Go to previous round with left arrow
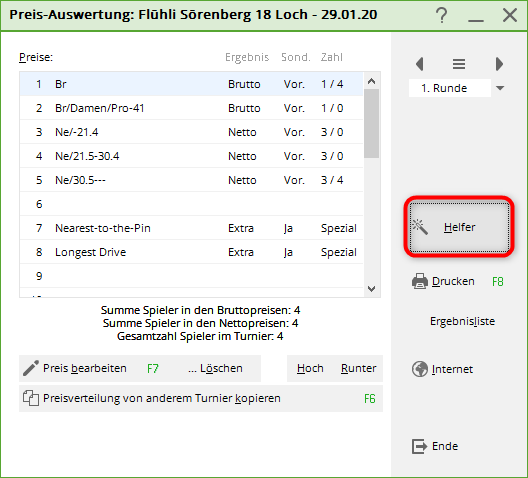 click(420, 64)
